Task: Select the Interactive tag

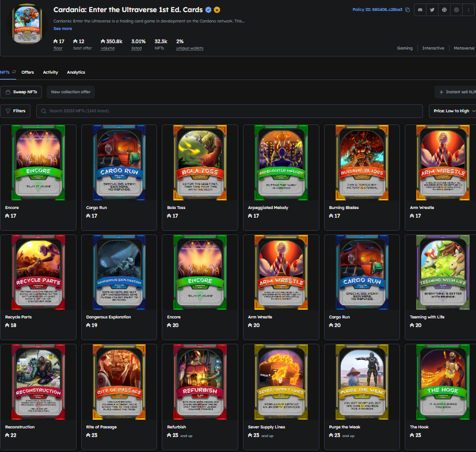Action: click(433, 48)
